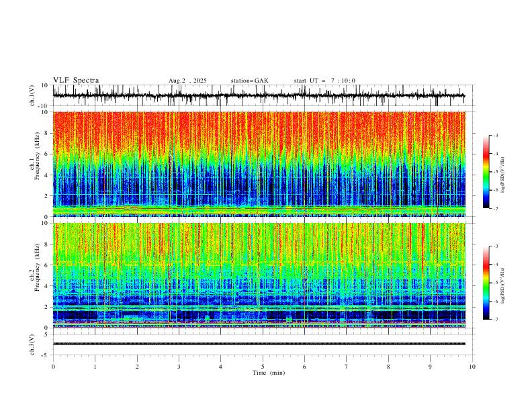The width and height of the screenshot is (532, 411).
Task: Click the ch.1 PSD color bar
Action: (486, 172)
